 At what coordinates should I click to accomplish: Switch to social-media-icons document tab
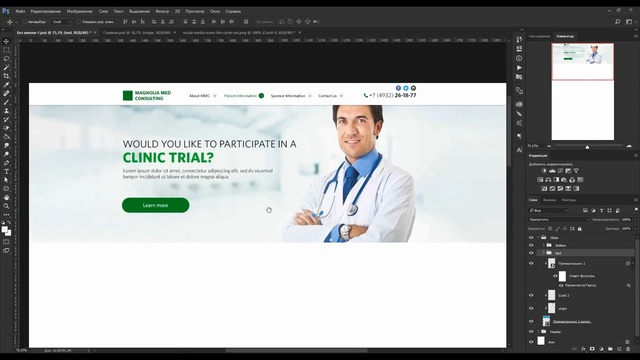point(239,32)
